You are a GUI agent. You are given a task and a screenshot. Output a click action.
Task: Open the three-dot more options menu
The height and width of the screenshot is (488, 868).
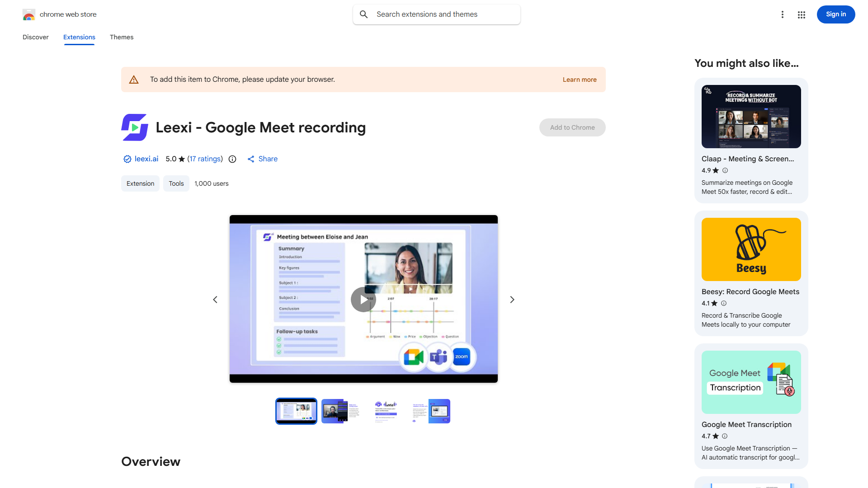point(783,14)
